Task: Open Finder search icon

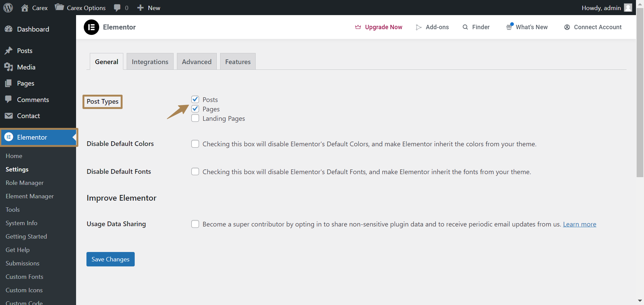Action: [465, 27]
